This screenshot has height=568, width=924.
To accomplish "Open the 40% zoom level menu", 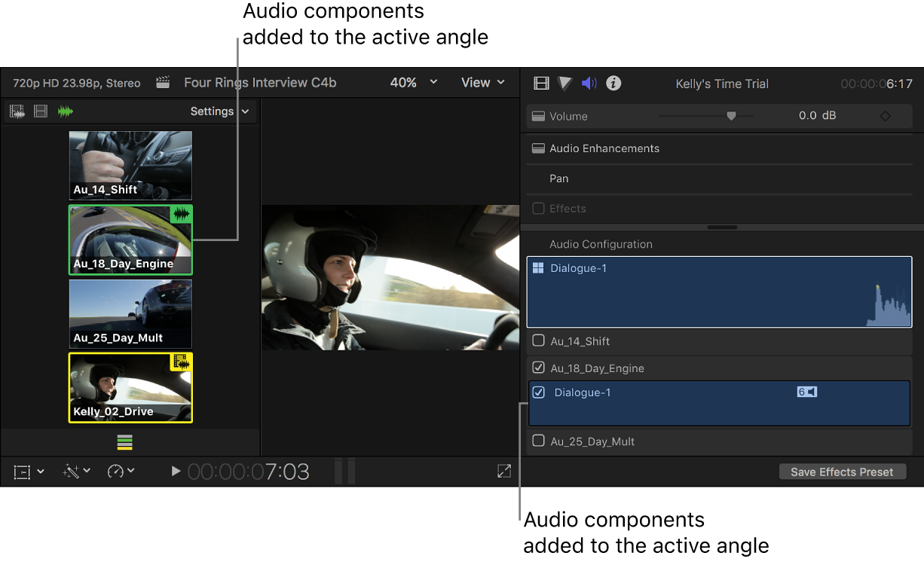I will point(413,83).
